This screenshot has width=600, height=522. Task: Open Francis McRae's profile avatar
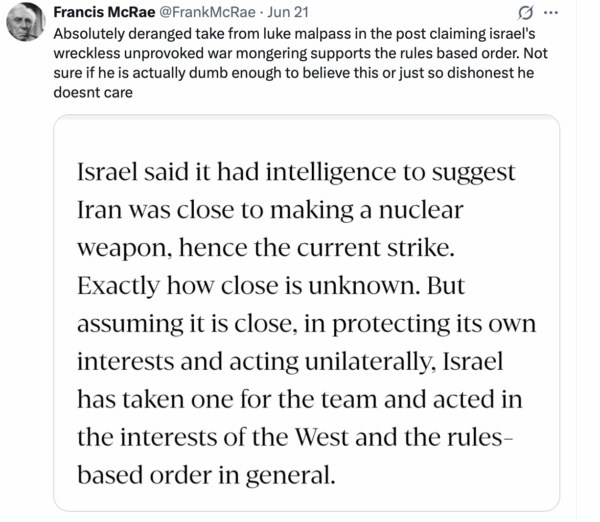click(x=23, y=24)
